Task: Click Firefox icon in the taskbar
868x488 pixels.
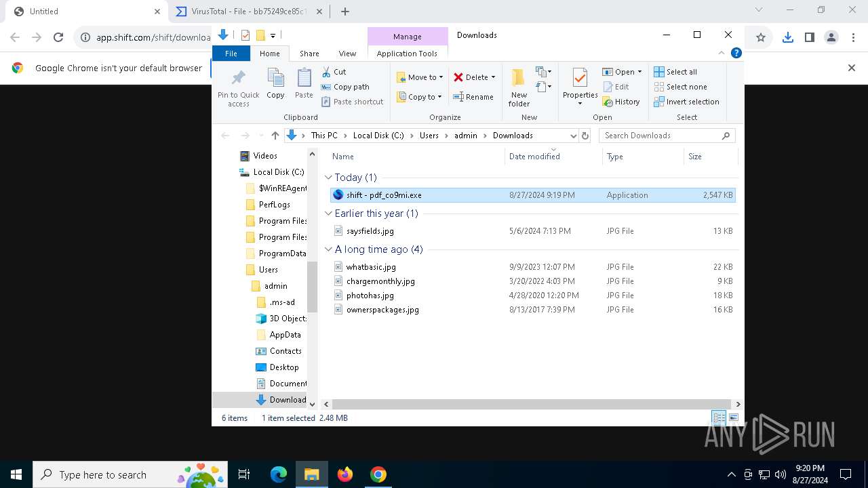Action: coord(345,474)
